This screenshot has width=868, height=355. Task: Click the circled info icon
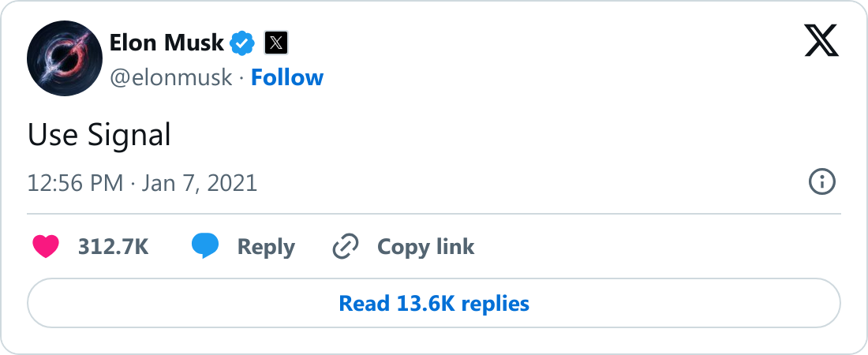click(822, 181)
